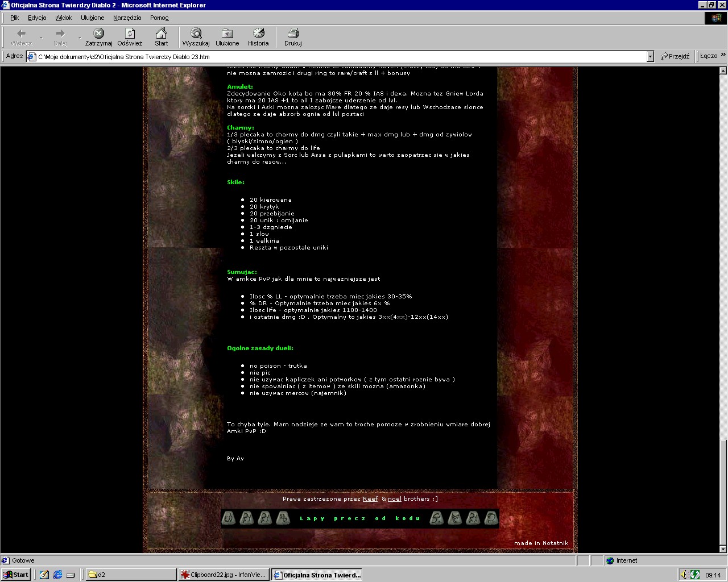Click the Wstecz (Back) arrow icon

click(22, 34)
